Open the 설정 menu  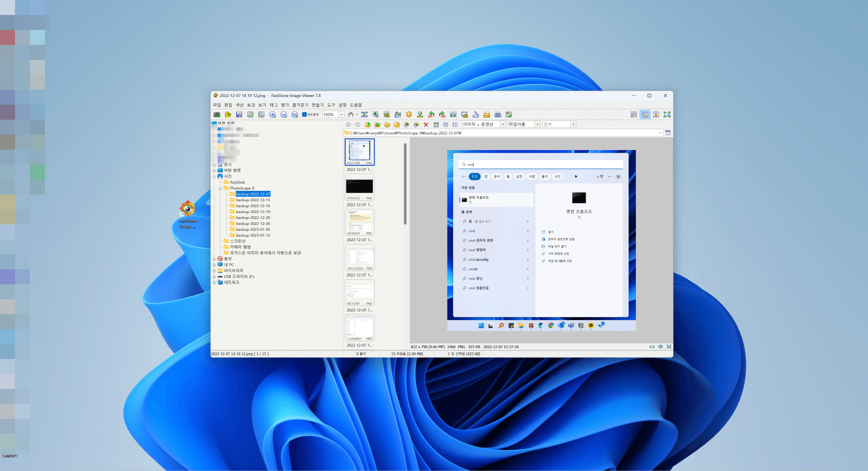[342, 105]
